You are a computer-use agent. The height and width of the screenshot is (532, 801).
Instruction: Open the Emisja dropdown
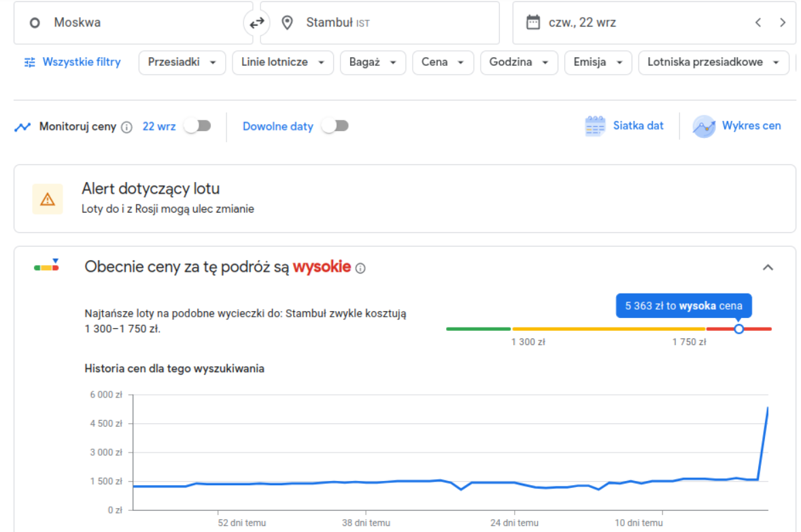(598, 63)
